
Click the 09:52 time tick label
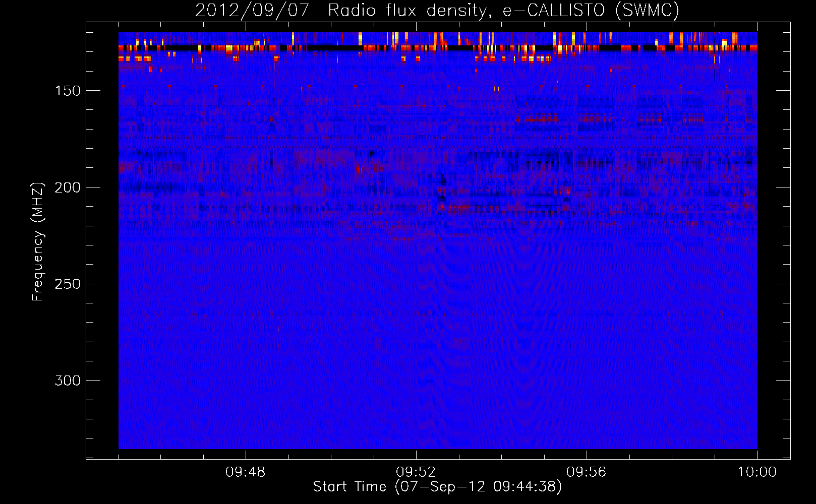click(416, 472)
